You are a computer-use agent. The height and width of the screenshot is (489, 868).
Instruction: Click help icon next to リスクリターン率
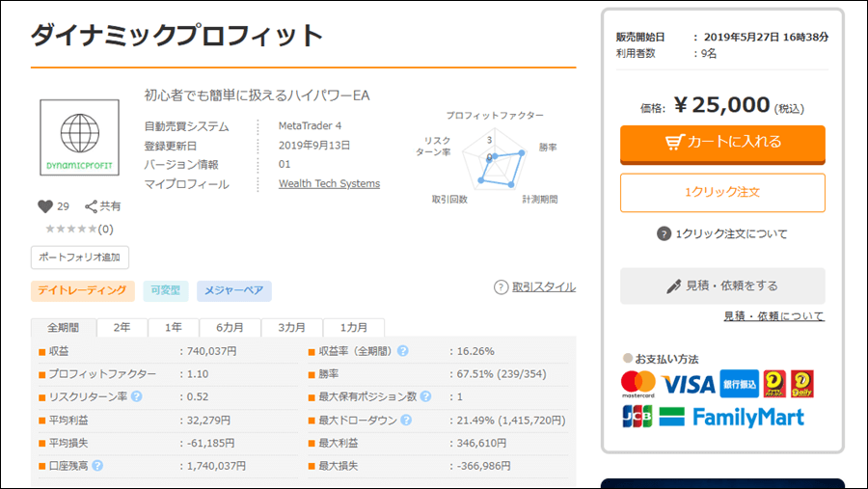click(137, 396)
